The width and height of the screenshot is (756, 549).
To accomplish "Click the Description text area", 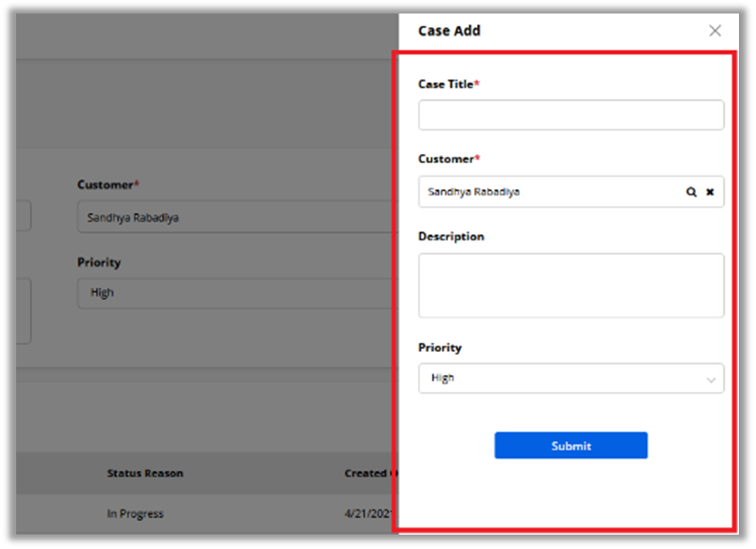I will 571,285.
